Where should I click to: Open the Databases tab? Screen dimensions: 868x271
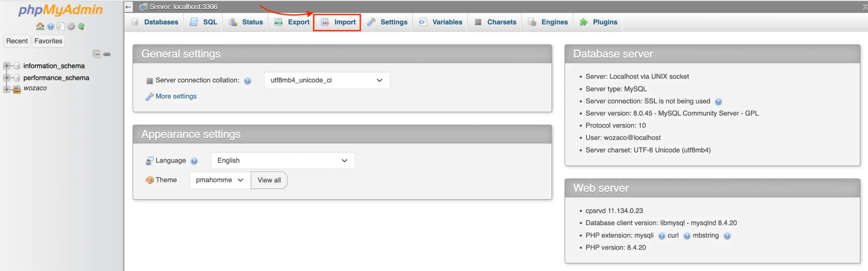tap(155, 22)
